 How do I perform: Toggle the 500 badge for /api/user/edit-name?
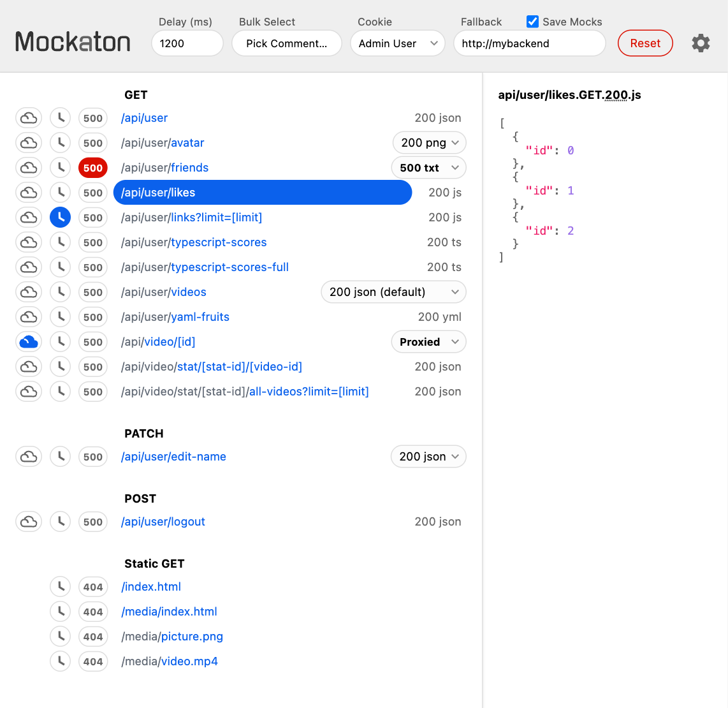92,456
